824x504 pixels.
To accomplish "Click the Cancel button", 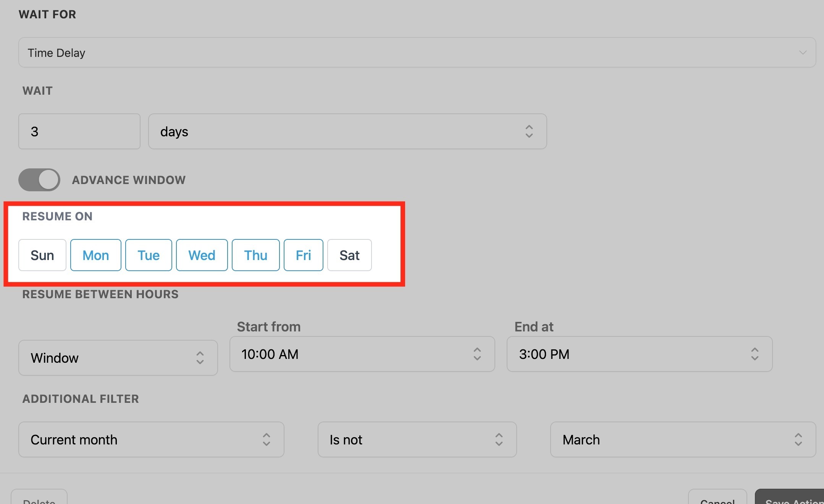I will click(717, 498).
